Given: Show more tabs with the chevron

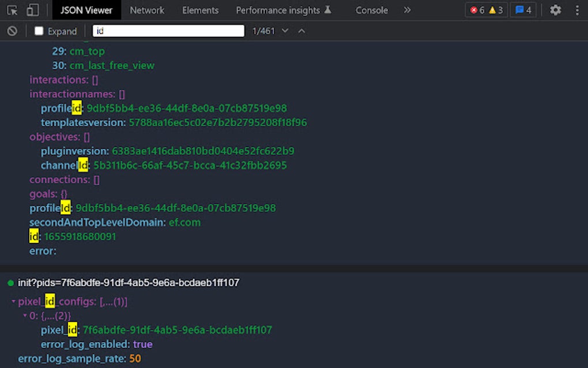Looking at the screenshot, I should click(407, 10).
